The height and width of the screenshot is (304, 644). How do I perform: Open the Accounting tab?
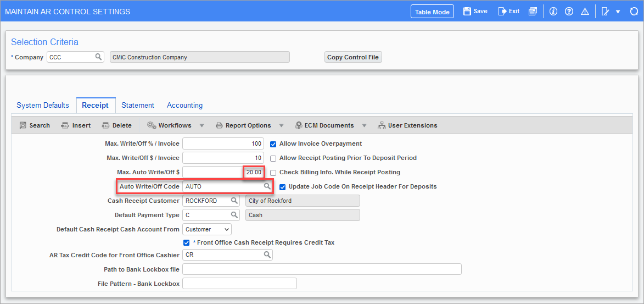click(184, 106)
